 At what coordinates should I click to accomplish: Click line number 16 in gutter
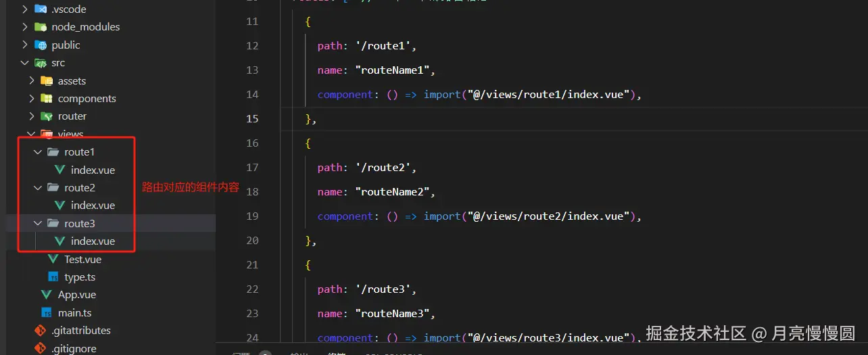(x=253, y=143)
